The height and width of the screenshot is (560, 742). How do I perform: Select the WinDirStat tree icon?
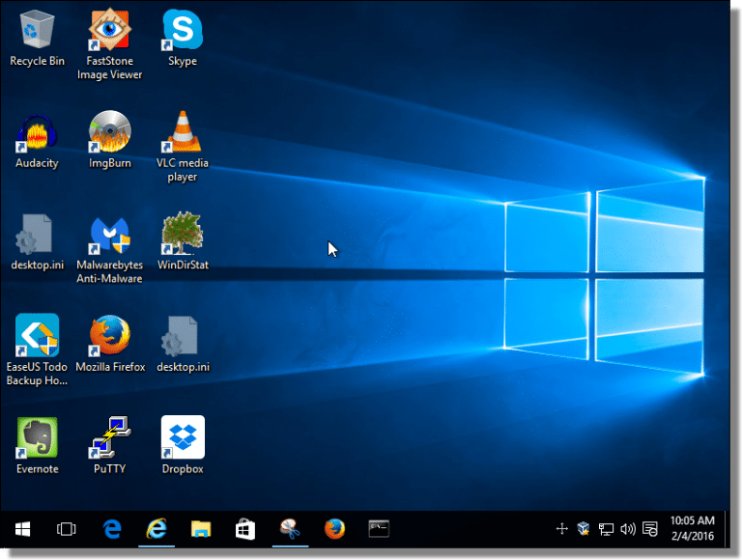point(183,241)
